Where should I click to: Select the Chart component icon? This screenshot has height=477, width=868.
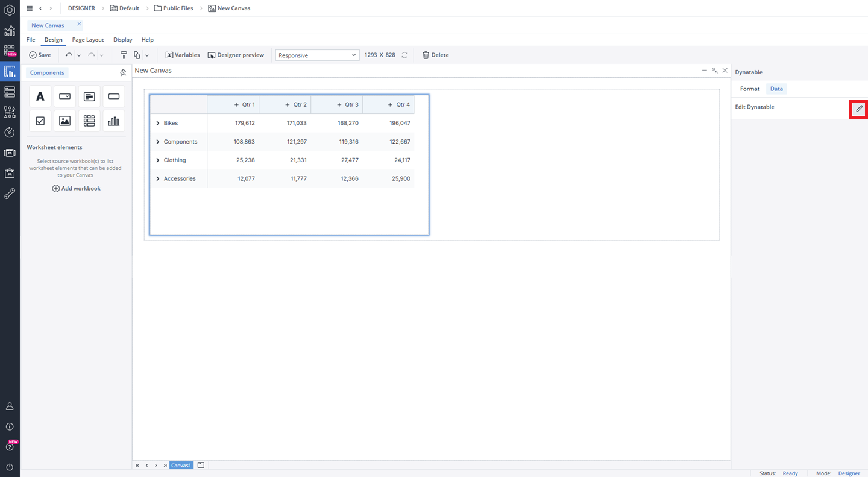click(x=113, y=121)
